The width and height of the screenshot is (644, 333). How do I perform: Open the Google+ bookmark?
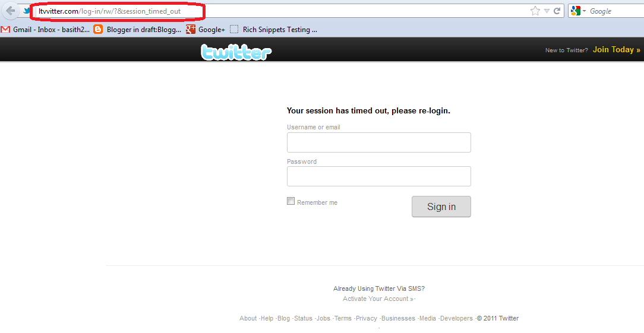206,30
